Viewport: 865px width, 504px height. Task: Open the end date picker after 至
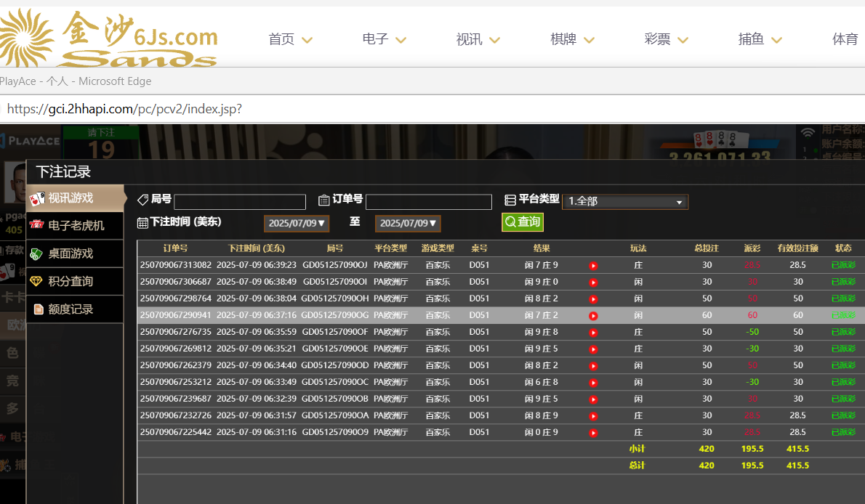[x=408, y=223]
